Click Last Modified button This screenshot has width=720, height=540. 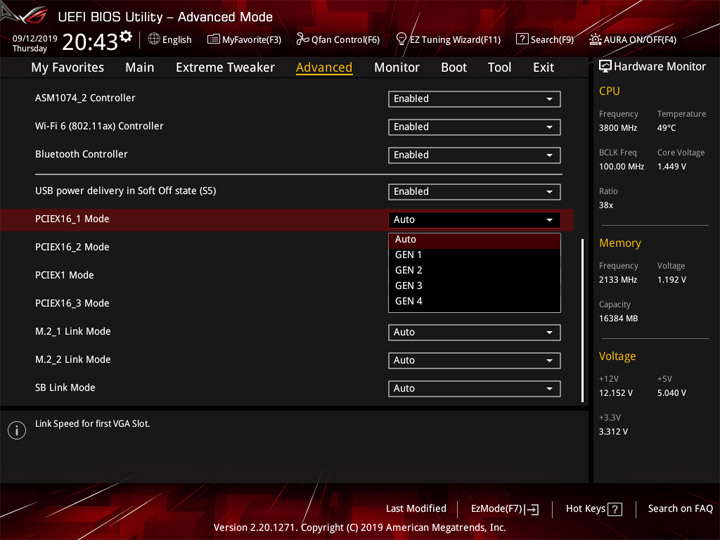416,508
